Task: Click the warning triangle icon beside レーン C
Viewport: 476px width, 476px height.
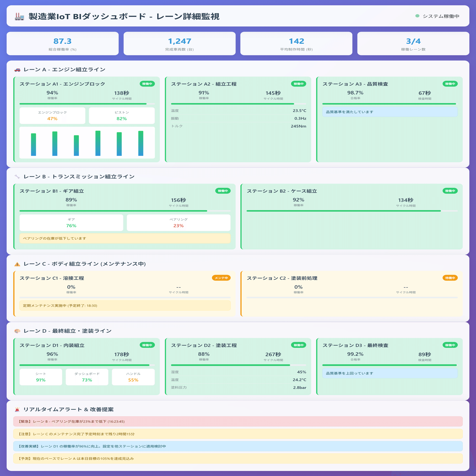Action: [17, 264]
